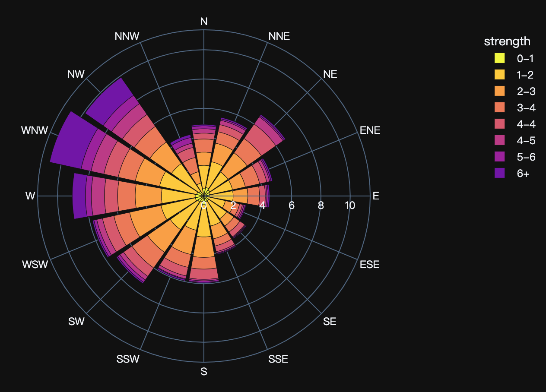Click the strength legend title
Image resolution: width=546 pixels, height=392 pixels.
[508, 41]
